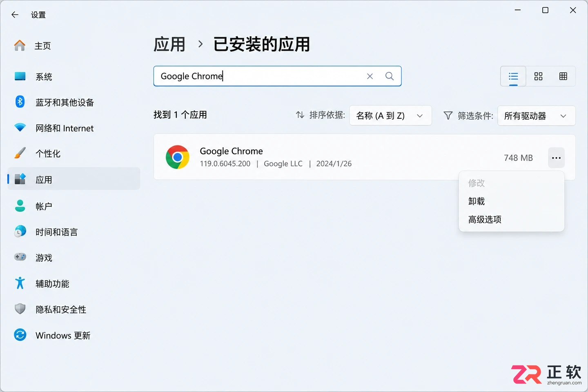Open the 个性化 paintbrush icon

coord(20,153)
